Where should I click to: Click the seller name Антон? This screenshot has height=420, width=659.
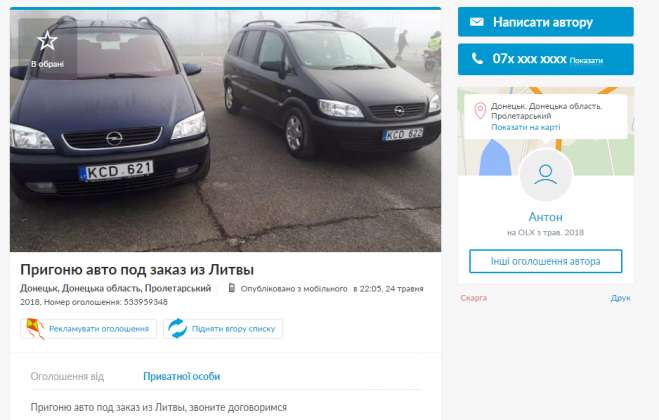[546, 217]
